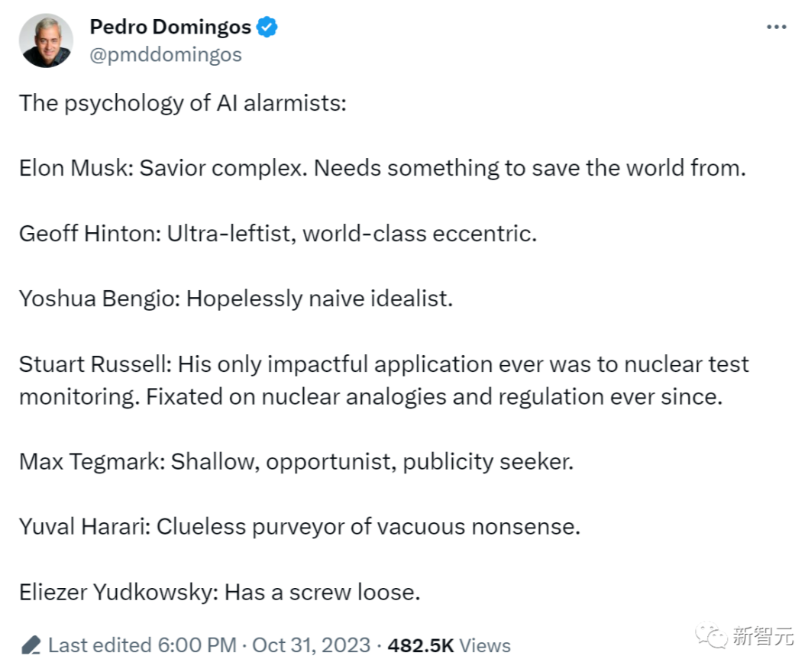Click the Stuart Russell nuclear test paragraph
Screen dimensions: 808x672
click(383, 380)
